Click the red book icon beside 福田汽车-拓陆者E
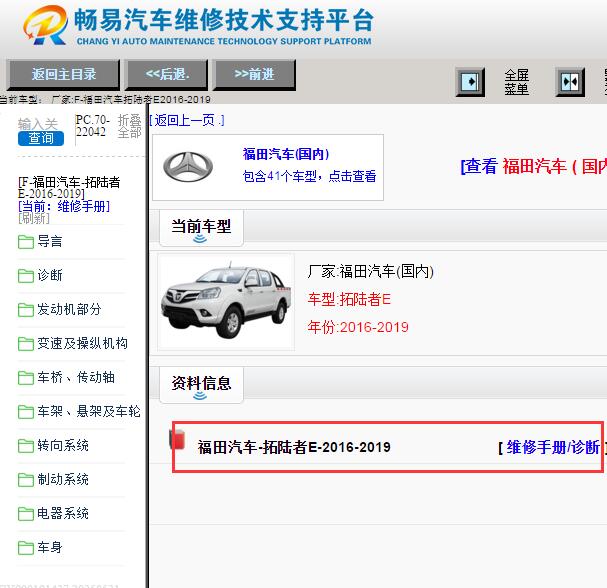This screenshot has height=588, width=607. 178,439
